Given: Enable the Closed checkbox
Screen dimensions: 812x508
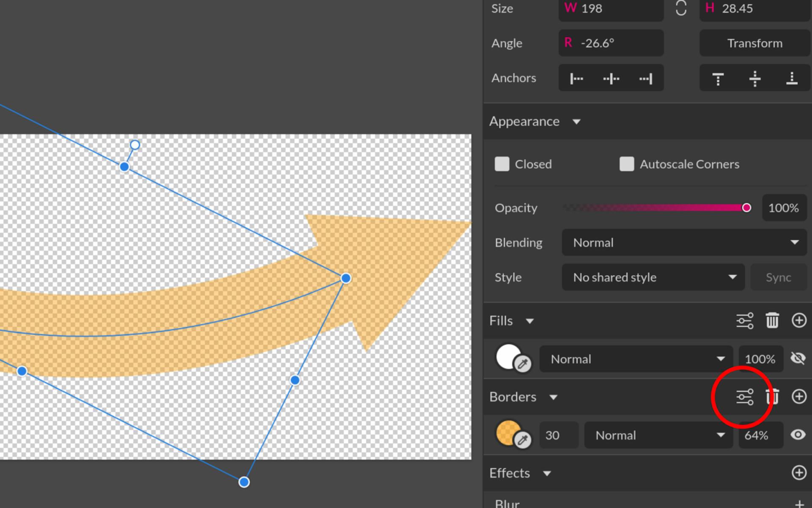Looking at the screenshot, I should pyautogui.click(x=502, y=164).
